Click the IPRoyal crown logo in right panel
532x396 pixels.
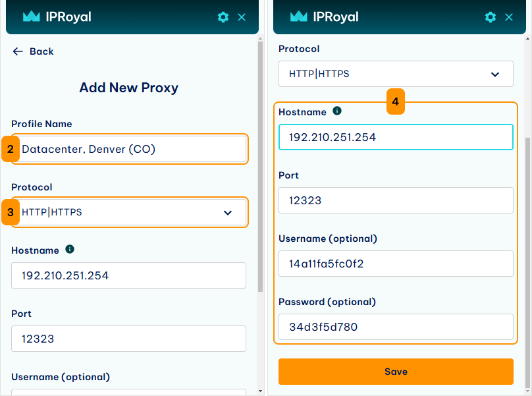(298, 16)
